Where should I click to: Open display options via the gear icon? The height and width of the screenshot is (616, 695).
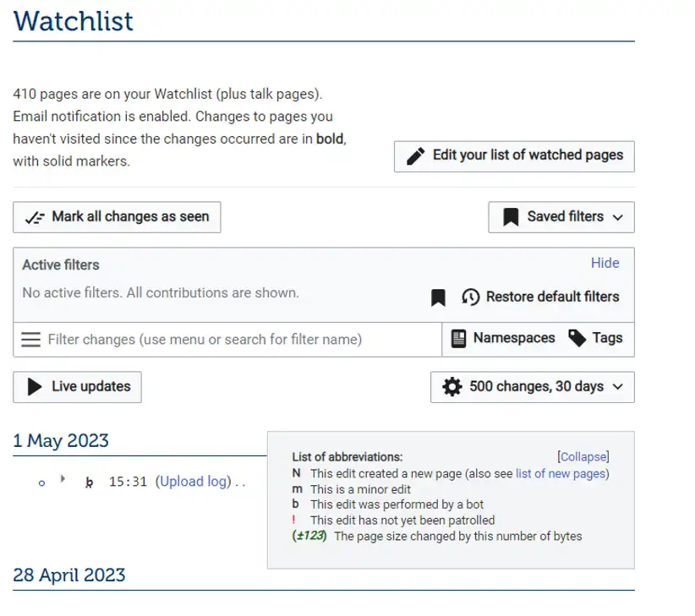click(x=452, y=387)
